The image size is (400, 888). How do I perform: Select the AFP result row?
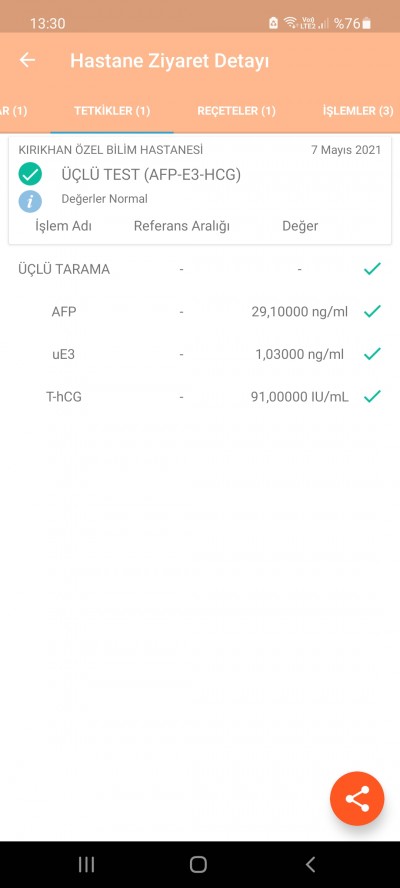tap(199, 311)
